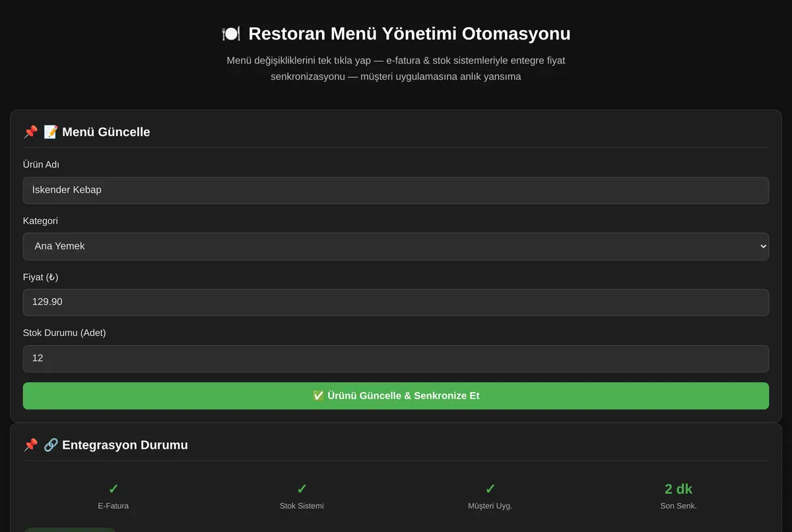
Task: Click the pushpin icon beside Menü Güncelle
Action: tap(30, 132)
